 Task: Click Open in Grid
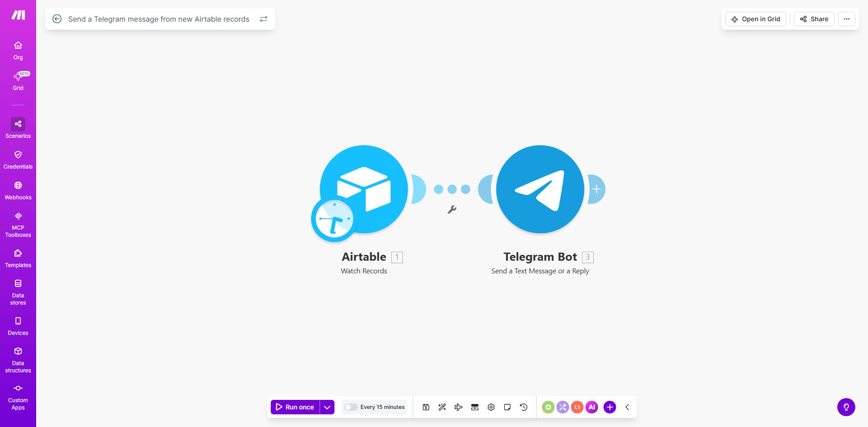point(756,19)
